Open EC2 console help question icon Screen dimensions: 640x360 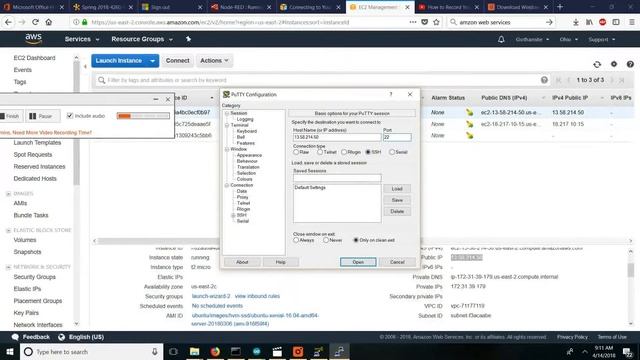click(x=630, y=64)
